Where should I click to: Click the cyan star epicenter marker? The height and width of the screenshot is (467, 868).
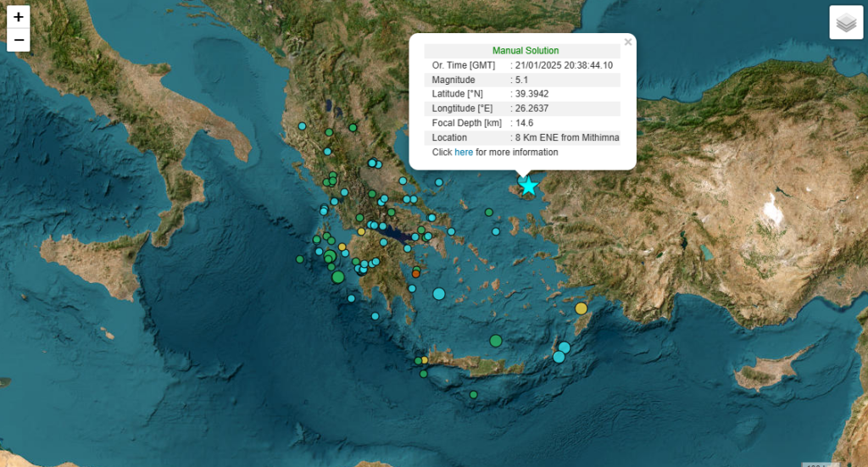[x=529, y=186]
